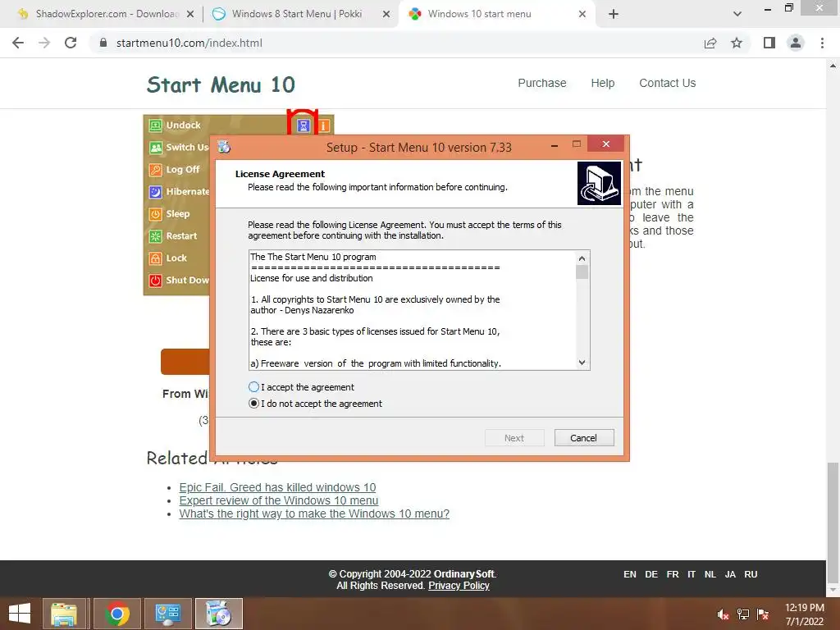
Task: Switch site language to EN
Action: coord(630,574)
